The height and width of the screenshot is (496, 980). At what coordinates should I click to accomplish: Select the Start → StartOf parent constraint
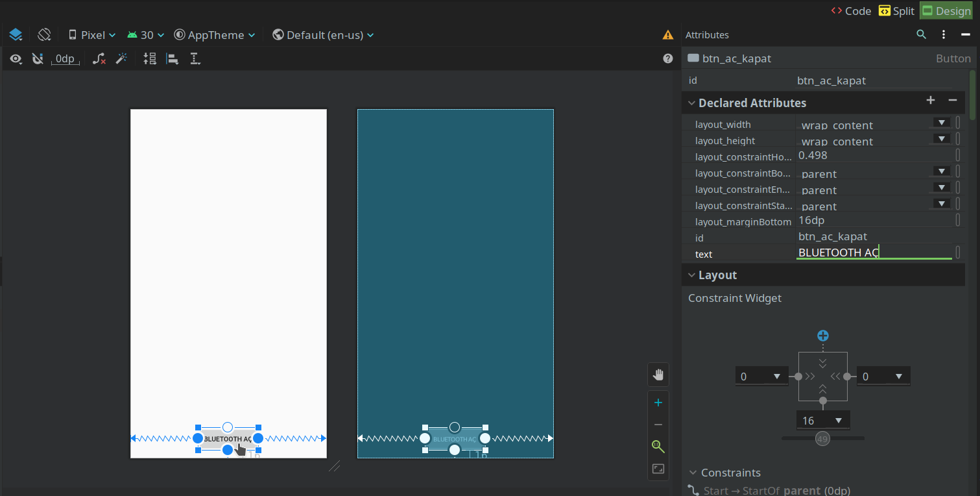pyautogui.click(x=776, y=491)
